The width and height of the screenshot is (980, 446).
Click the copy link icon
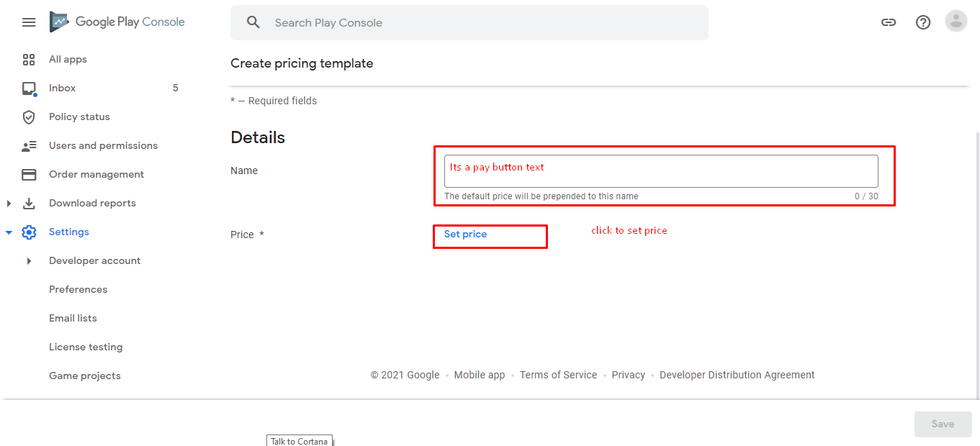889,22
